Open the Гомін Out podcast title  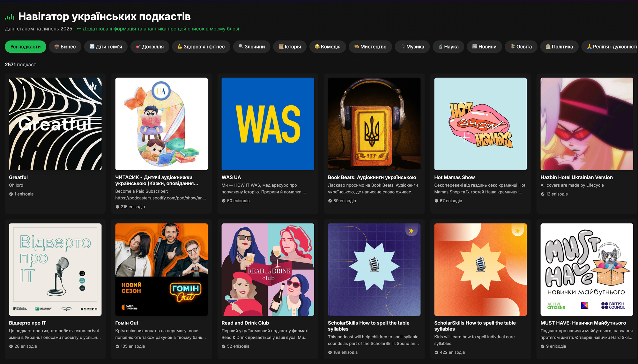127,323
